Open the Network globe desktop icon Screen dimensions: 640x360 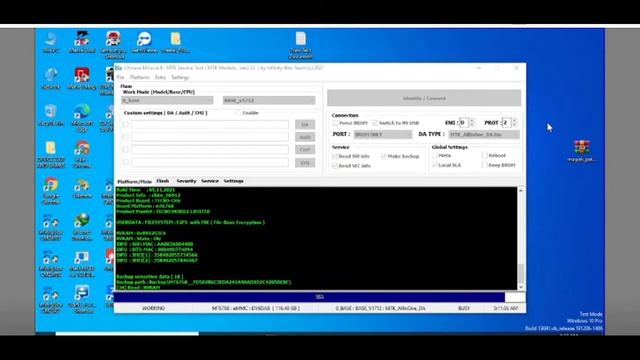(51, 78)
